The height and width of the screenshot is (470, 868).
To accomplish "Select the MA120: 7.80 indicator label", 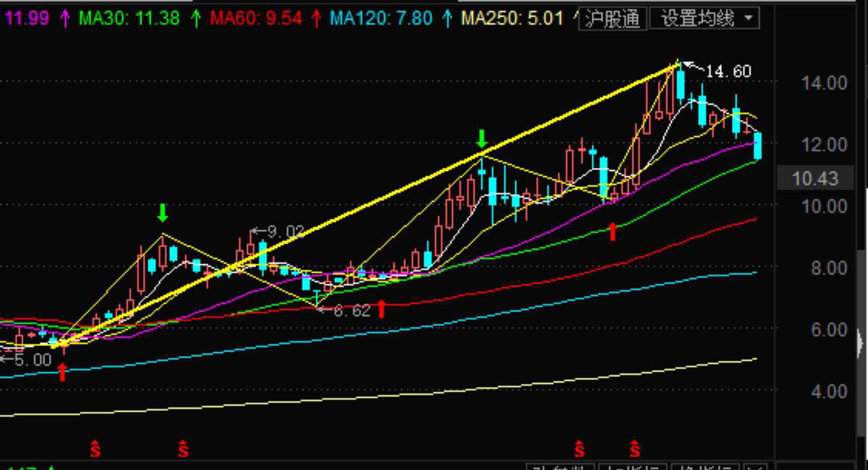I will (x=381, y=18).
